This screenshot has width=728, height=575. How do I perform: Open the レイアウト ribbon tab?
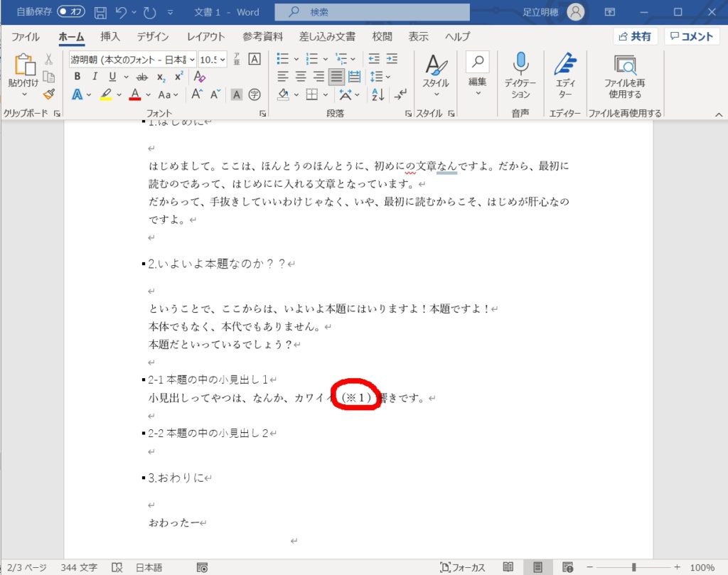207,36
